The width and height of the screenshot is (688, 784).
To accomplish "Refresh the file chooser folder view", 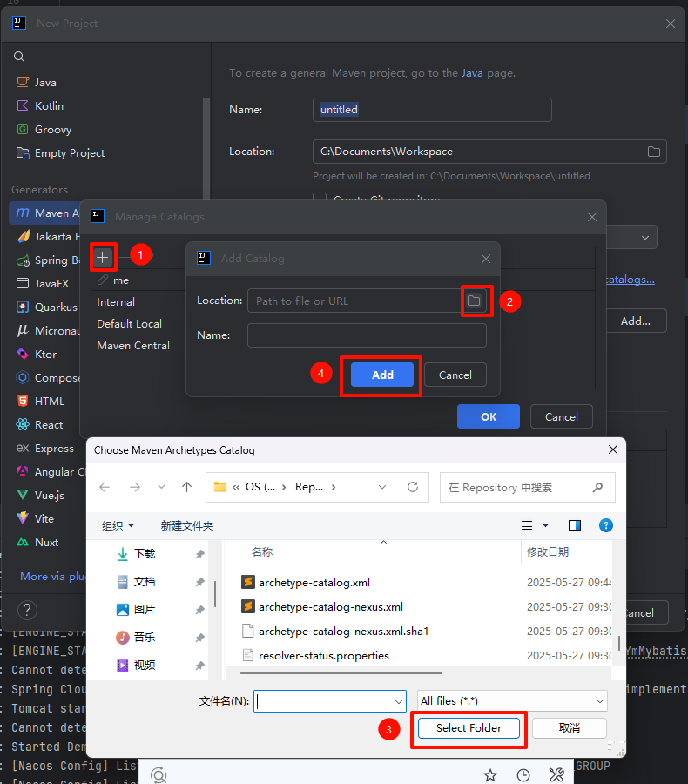I will [x=413, y=487].
